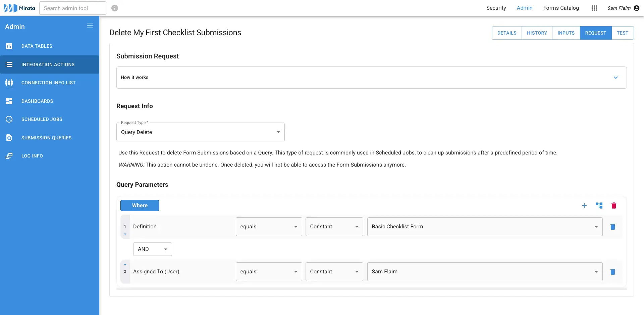Expand the How it works panel
The width and height of the screenshot is (644, 315).
616,77
